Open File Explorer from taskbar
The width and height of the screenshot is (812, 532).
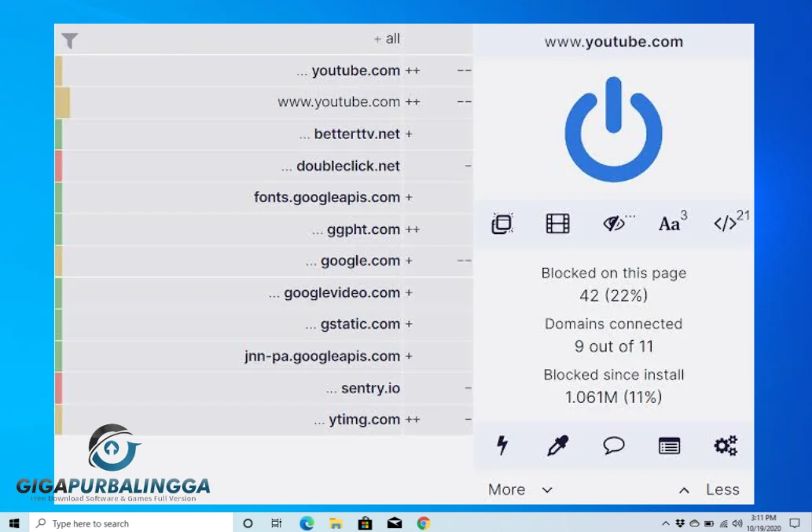tap(336, 523)
